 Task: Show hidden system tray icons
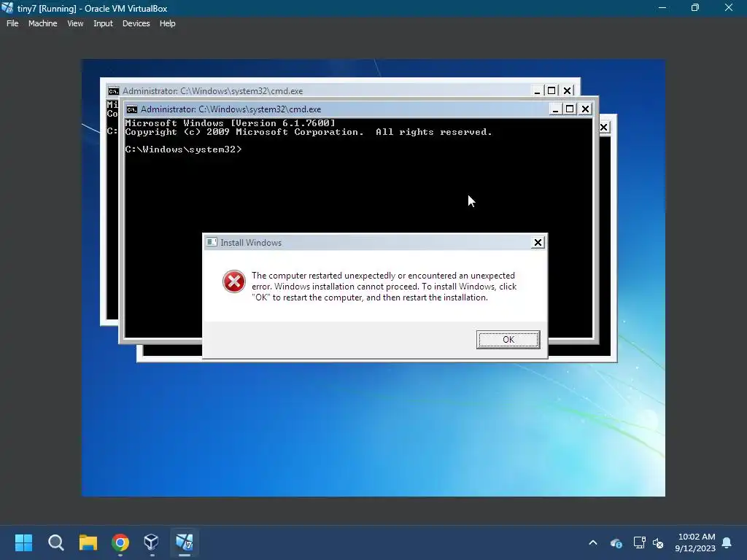point(593,542)
